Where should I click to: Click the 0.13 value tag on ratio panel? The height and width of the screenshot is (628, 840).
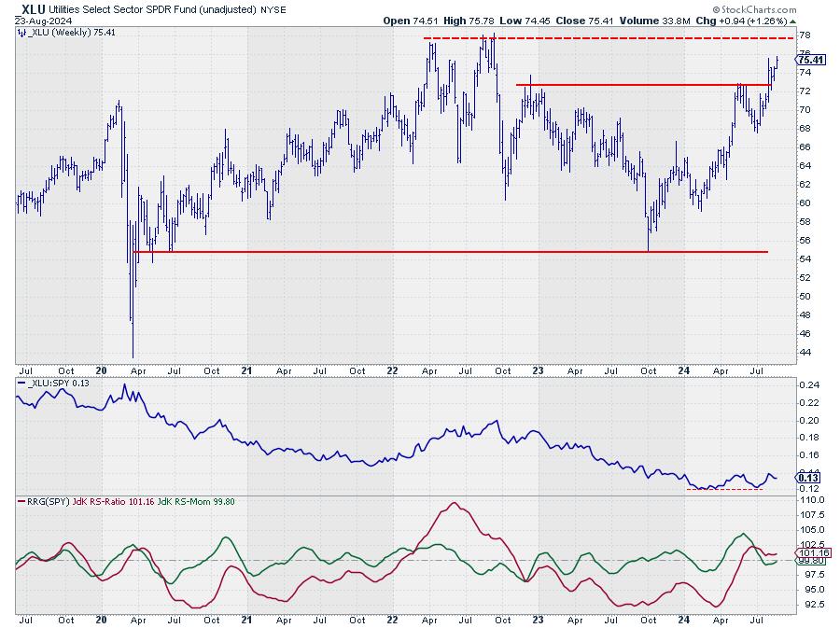point(808,478)
